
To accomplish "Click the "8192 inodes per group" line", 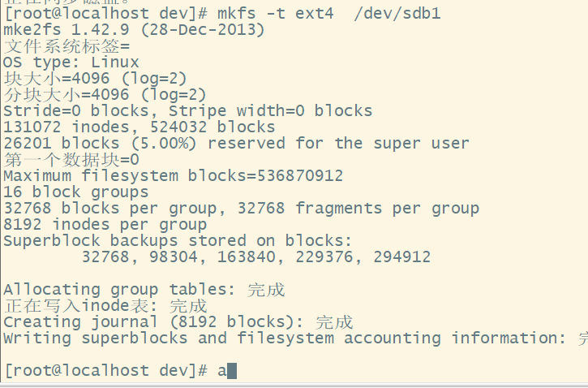I will click(105, 225).
